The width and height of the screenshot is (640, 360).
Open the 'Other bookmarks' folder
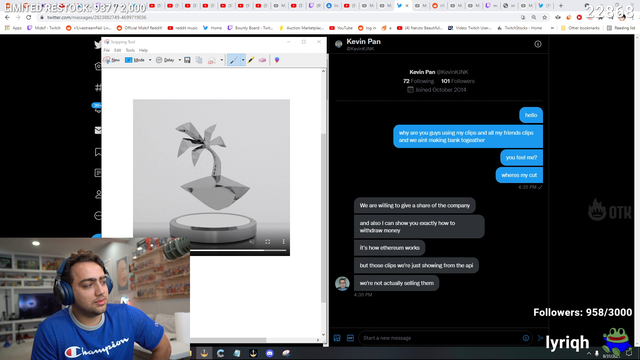click(x=580, y=28)
